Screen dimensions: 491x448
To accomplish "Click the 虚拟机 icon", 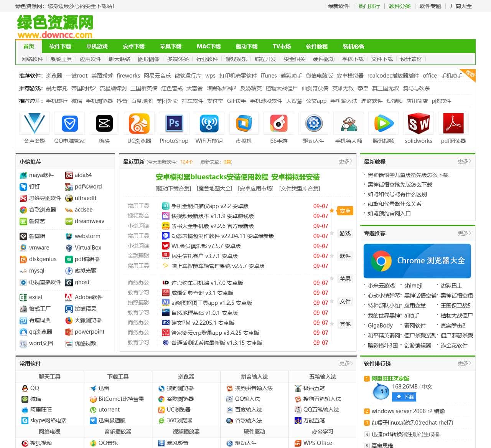I will coord(244,123).
